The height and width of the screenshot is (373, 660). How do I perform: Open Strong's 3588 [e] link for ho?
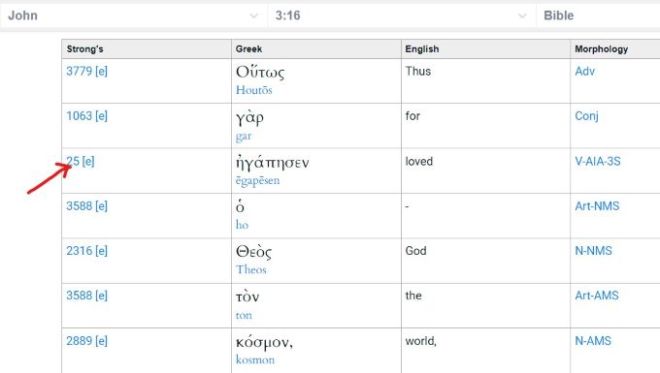point(87,206)
